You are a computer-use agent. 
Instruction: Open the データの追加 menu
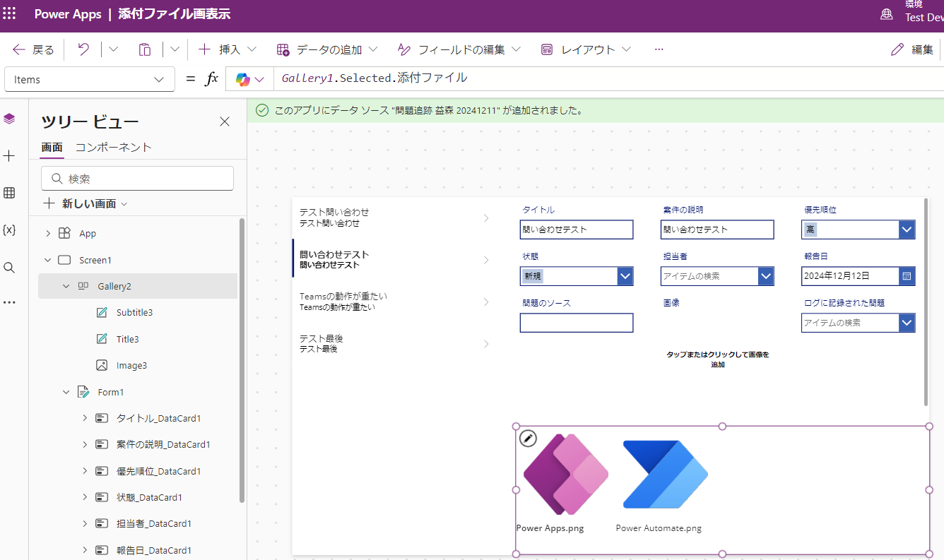pyautogui.click(x=327, y=49)
